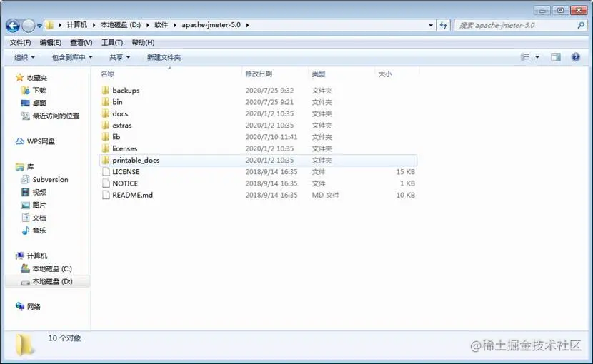This screenshot has width=593, height=364.
Task: Go back using the blue back arrow
Action: (13, 26)
